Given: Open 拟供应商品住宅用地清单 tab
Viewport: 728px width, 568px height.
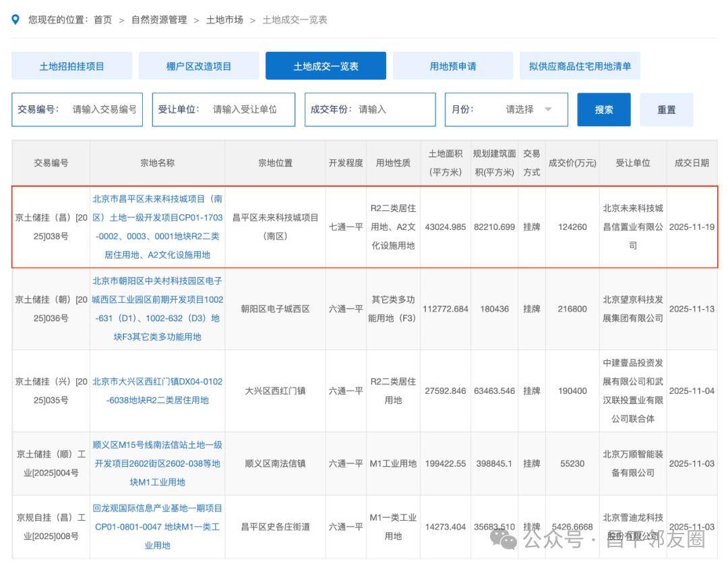Looking at the screenshot, I should coord(580,66).
